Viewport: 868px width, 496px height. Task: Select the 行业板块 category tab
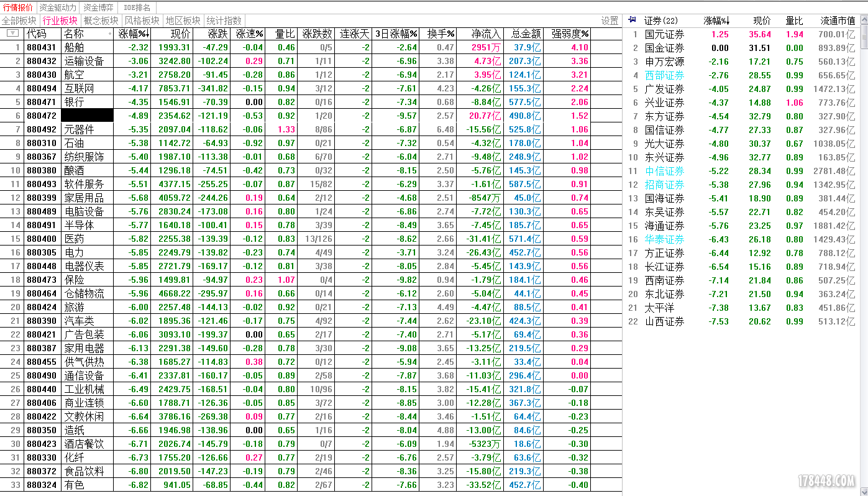60,21
